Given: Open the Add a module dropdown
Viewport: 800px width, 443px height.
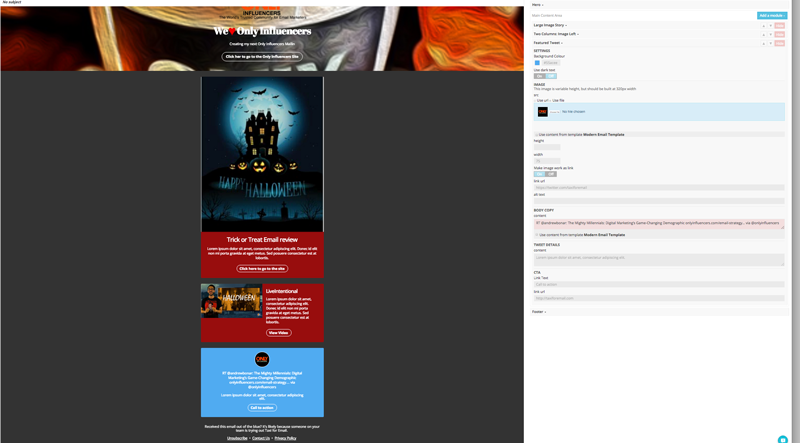Looking at the screenshot, I should coord(771,15).
